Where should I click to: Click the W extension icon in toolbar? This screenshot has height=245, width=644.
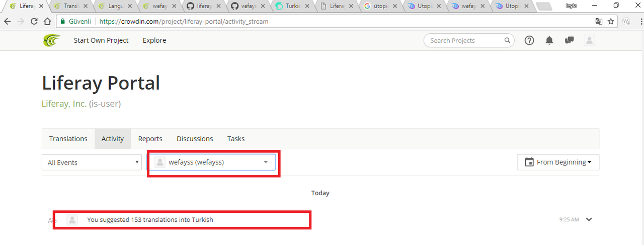627,22
